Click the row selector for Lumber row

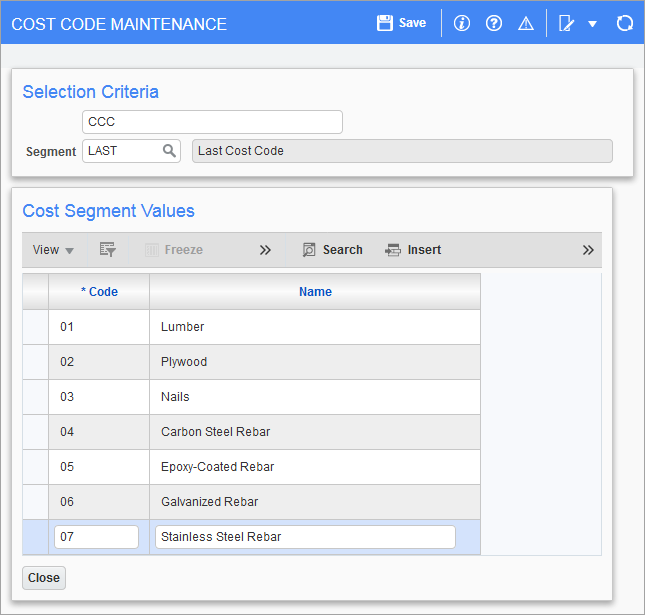coord(35,327)
